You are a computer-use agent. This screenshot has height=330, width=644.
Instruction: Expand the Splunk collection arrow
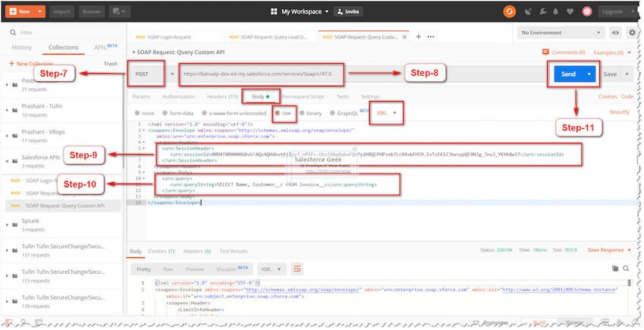(7, 225)
